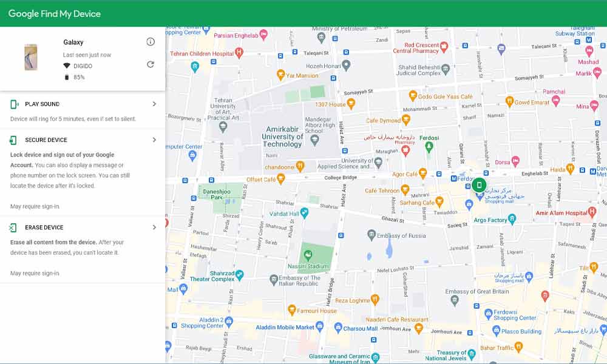This screenshot has width=607, height=364.
Task: Click the Embassy of Russia pin
Action: 371,235
